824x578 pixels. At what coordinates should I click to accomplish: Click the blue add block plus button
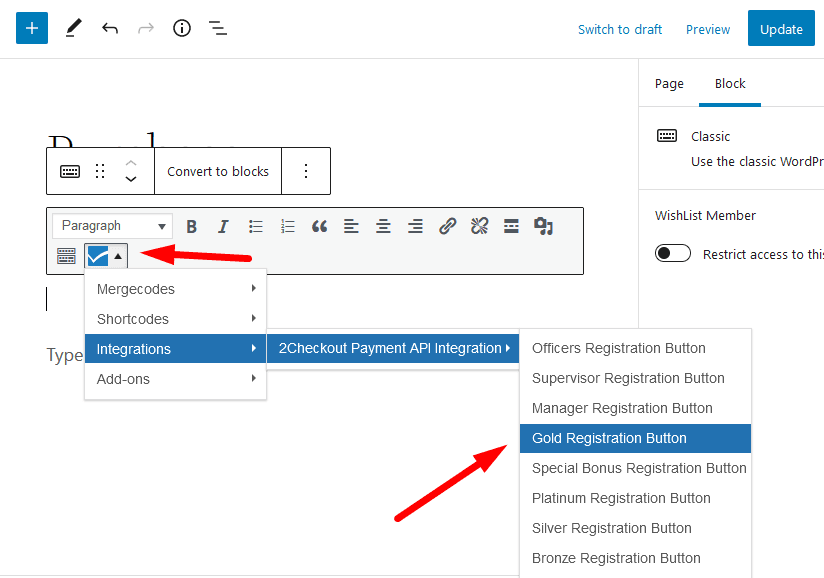click(x=32, y=28)
